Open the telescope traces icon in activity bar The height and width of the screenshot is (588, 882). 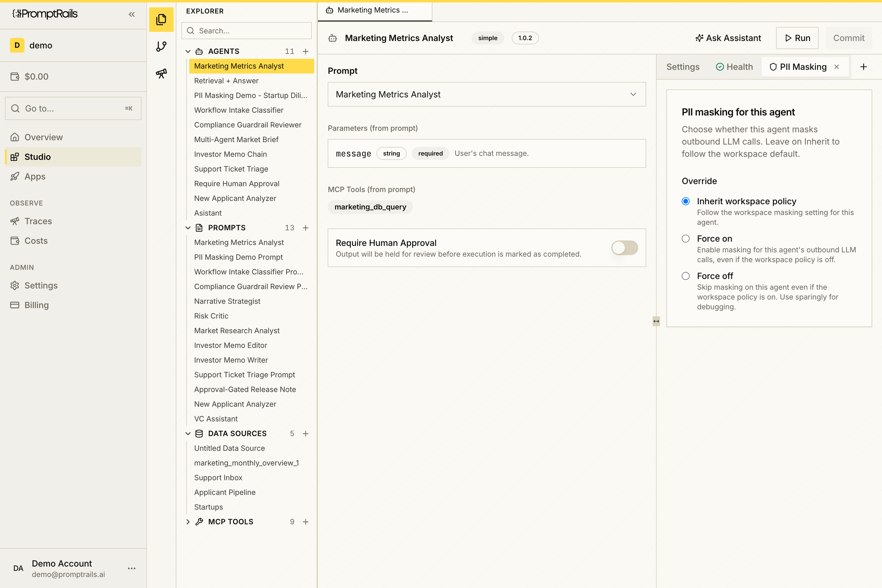pos(161,73)
